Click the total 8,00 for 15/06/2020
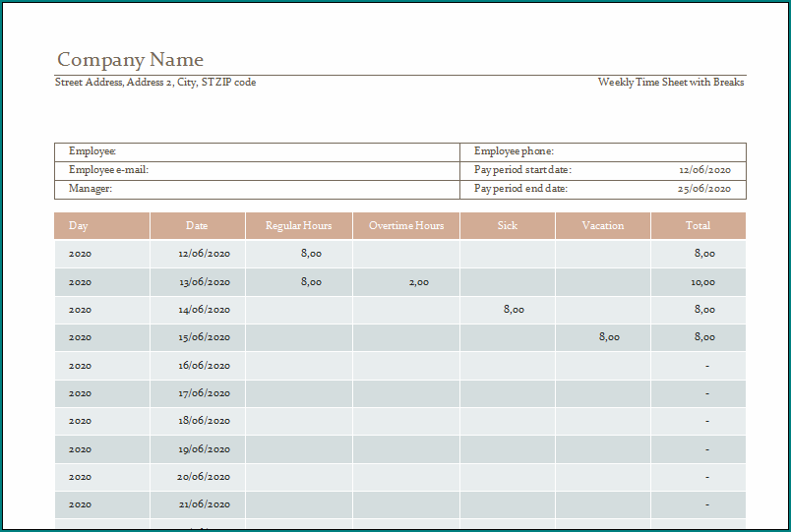Screen dimensions: 791x532 (699, 337)
